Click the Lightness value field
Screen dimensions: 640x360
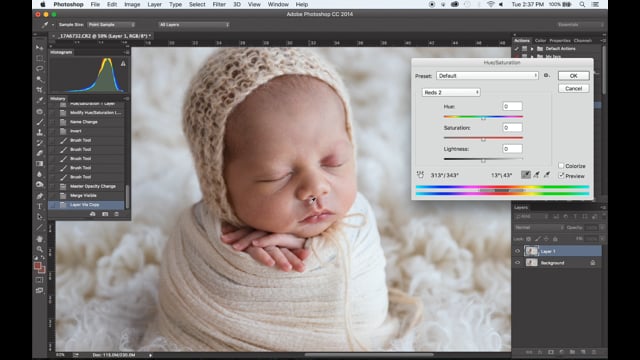coord(512,149)
